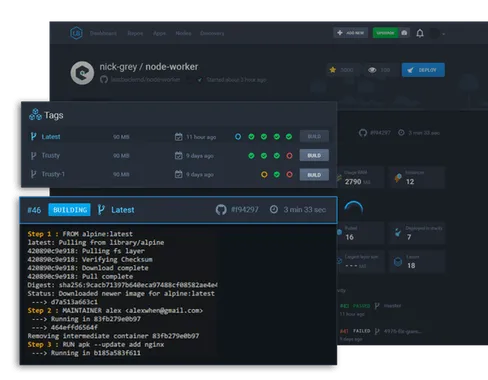Image resolution: width=488 pixels, height=380 pixels.
Task: Click the camera icon beside Upgrade
Action: pyautogui.click(x=404, y=33)
